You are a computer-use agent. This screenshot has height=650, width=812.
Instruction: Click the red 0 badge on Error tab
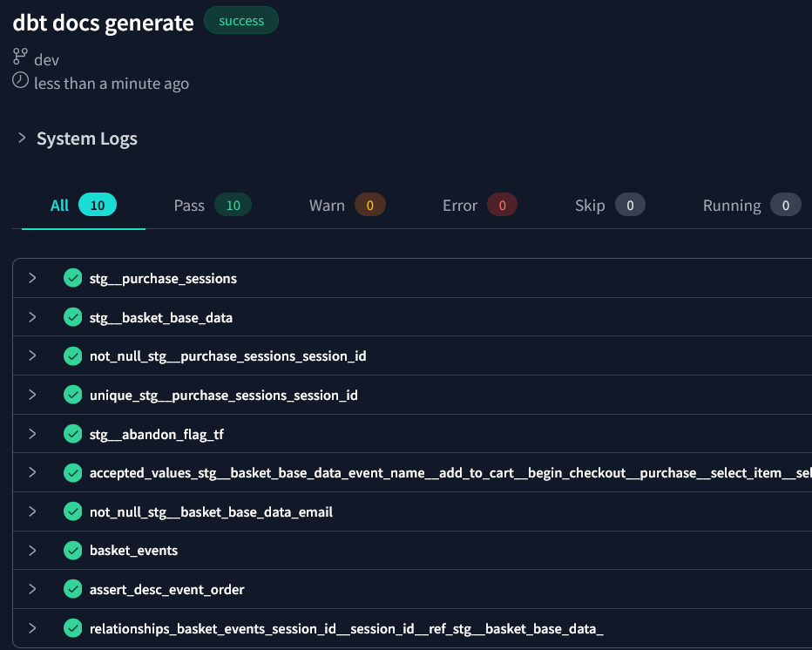point(502,205)
